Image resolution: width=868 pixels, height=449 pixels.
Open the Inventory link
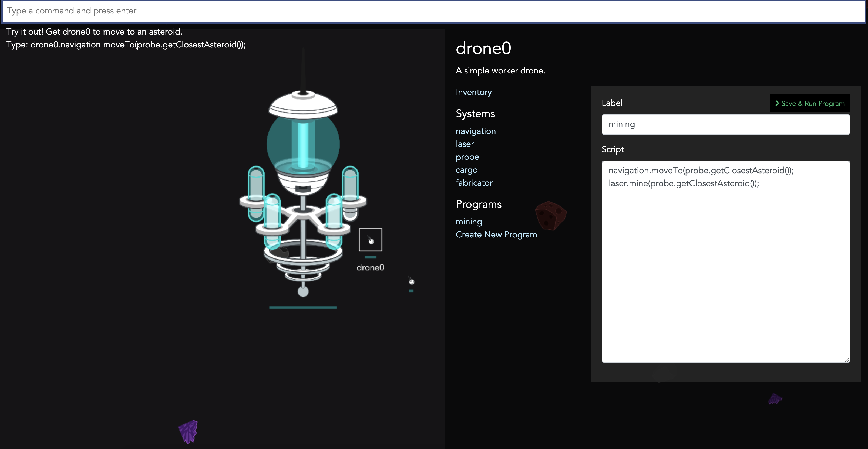[473, 92]
